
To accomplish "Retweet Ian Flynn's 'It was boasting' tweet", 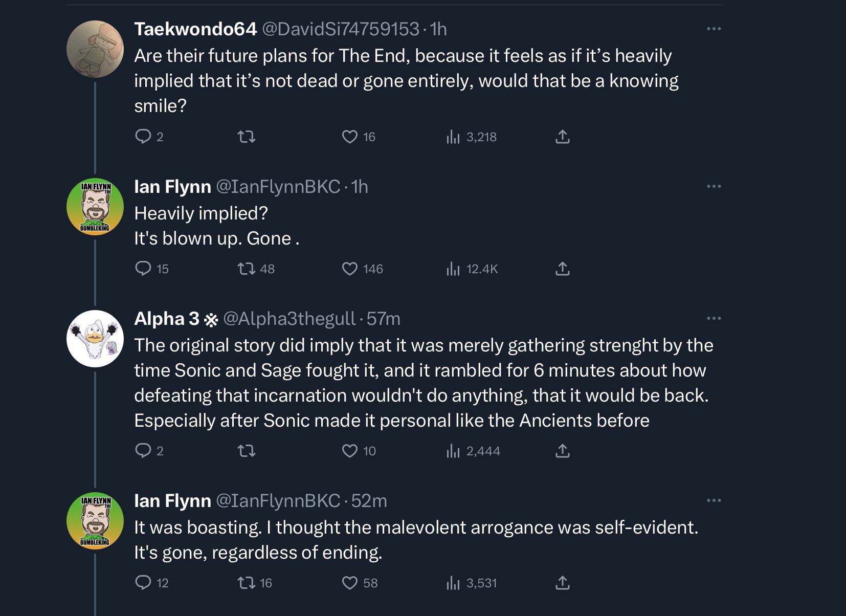I will pos(247,583).
